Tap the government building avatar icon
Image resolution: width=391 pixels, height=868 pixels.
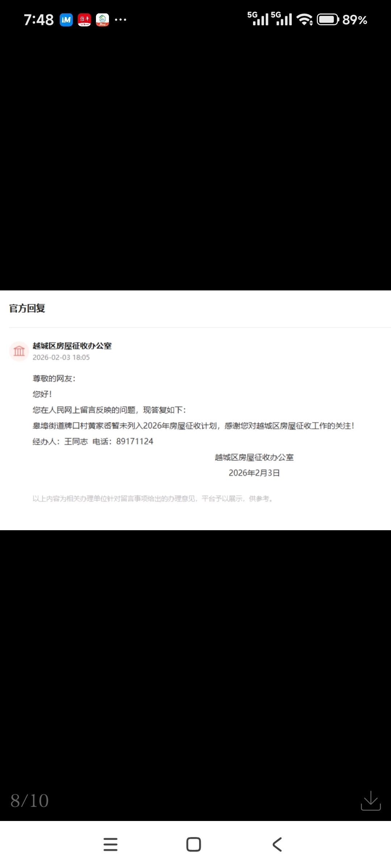click(19, 351)
